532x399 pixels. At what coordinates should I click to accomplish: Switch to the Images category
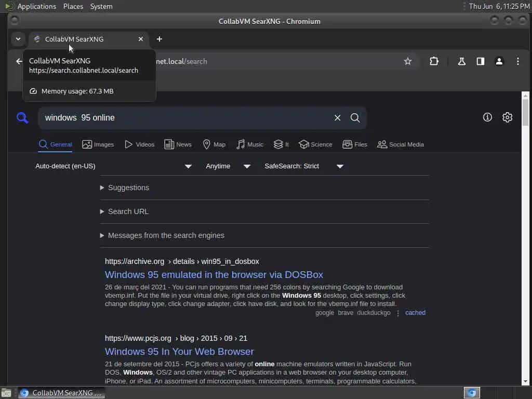click(98, 144)
